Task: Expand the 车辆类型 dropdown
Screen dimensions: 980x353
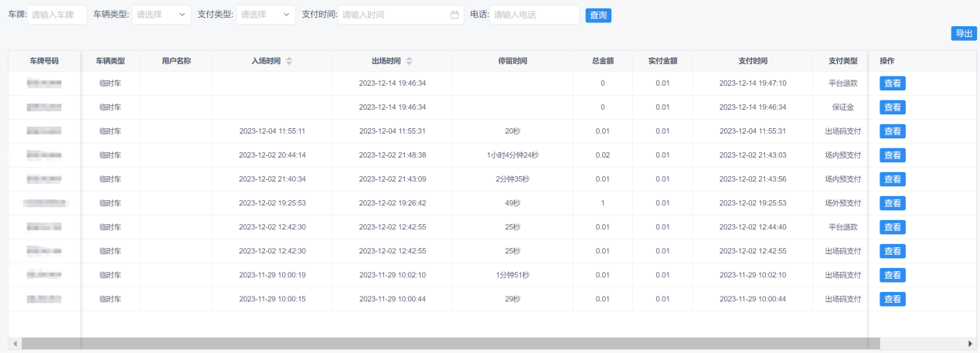Action: tap(162, 15)
